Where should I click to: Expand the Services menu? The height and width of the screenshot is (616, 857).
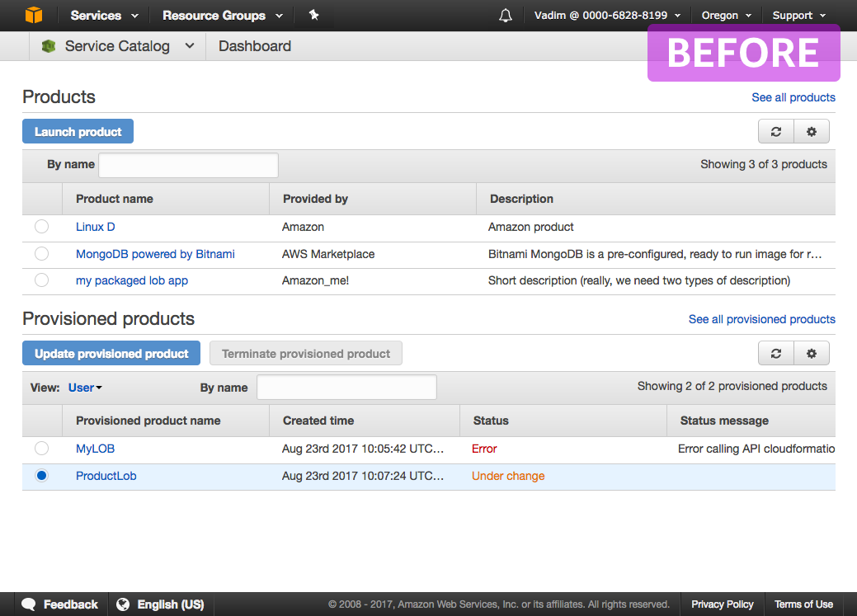(104, 16)
